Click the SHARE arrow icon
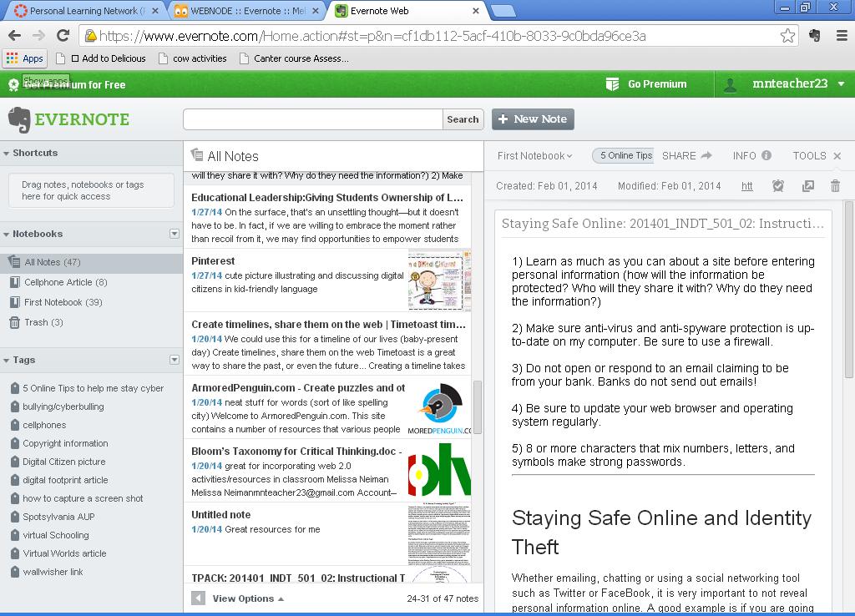The image size is (855, 616). click(706, 155)
